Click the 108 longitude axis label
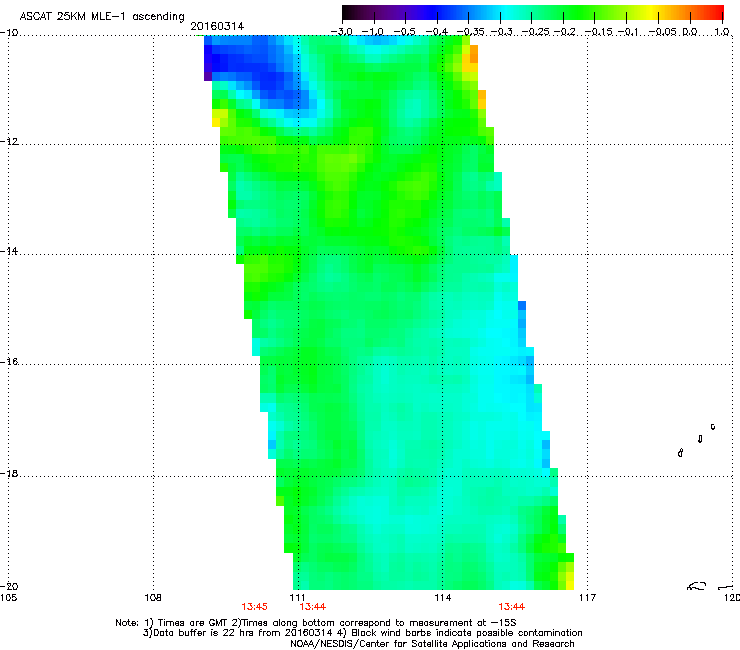 tap(153, 598)
